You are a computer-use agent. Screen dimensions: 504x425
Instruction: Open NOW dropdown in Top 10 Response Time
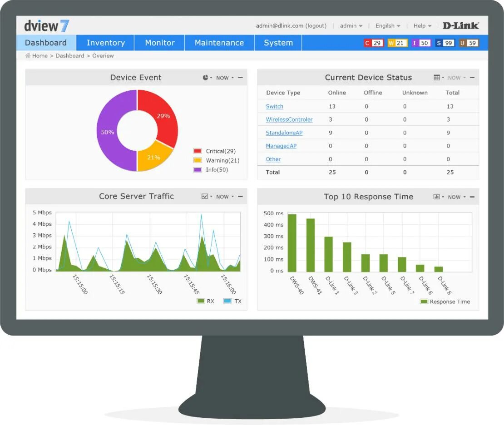tap(457, 197)
